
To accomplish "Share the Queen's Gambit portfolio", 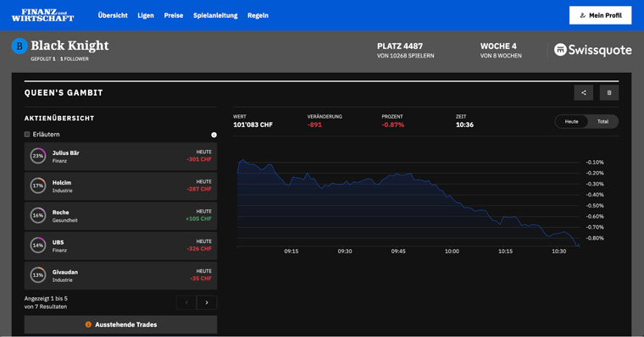I will [x=583, y=93].
